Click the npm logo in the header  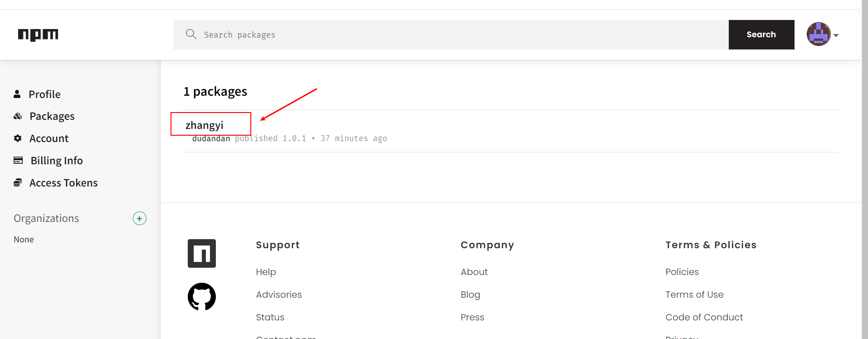point(38,34)
